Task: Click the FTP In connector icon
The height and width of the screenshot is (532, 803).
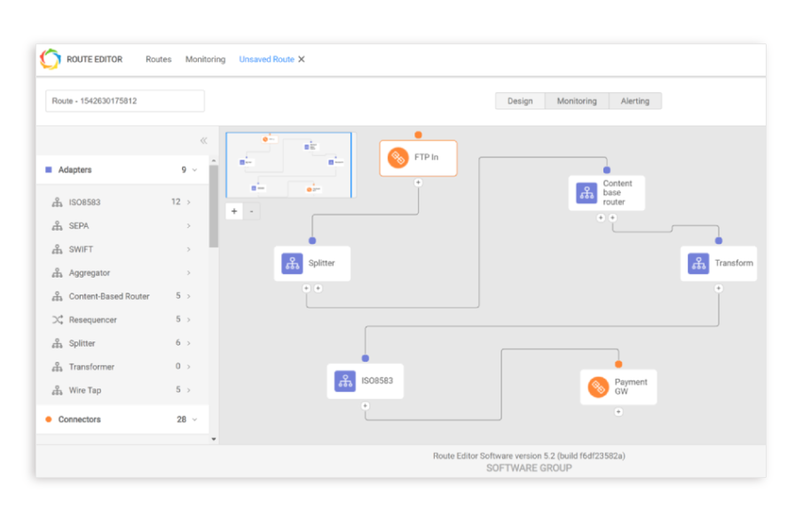Action: point(398,158)
